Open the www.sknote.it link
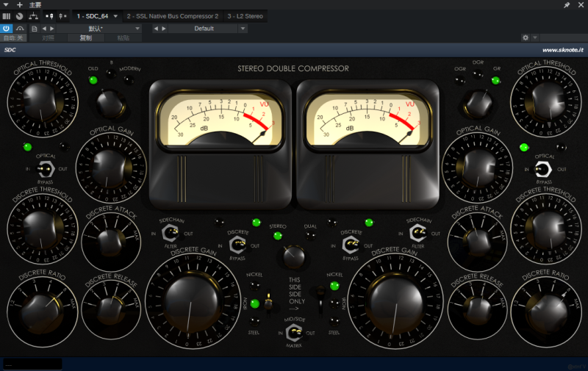 [x=563, y=50]
